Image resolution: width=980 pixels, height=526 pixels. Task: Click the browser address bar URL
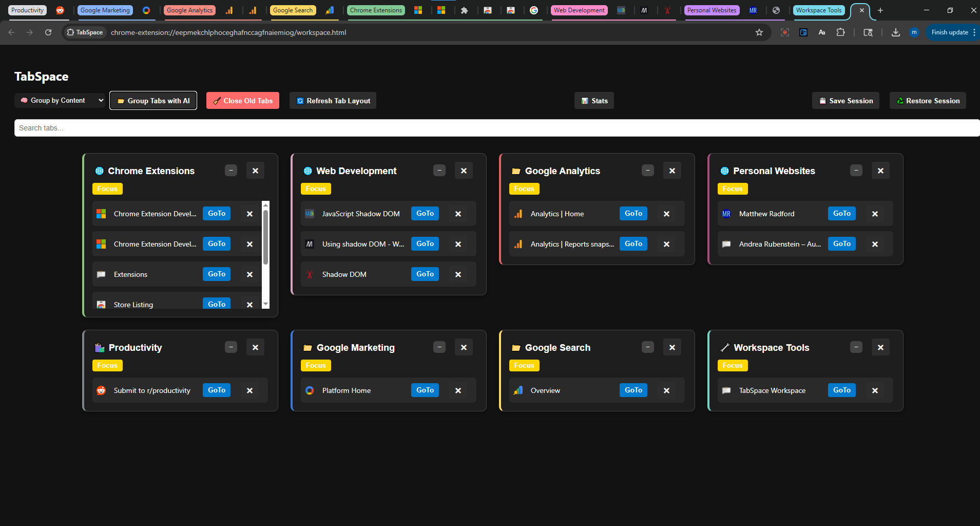click(x=228, y=32)
